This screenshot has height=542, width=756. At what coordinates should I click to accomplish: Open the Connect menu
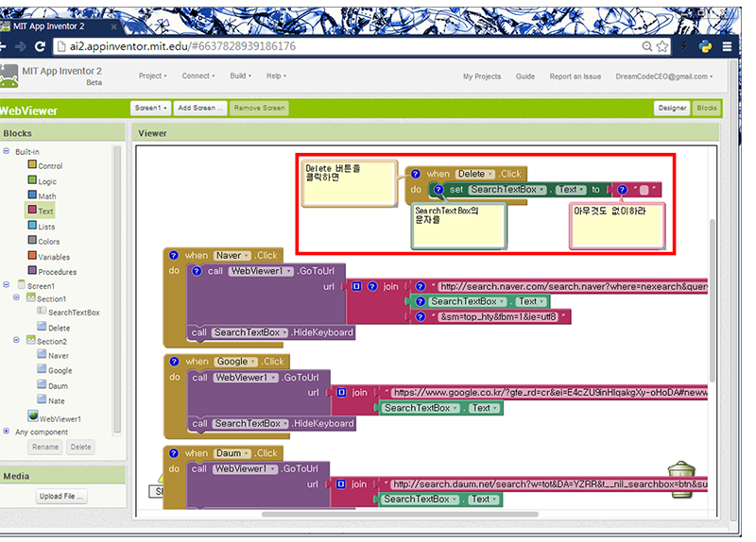click(x=198, y=76)
